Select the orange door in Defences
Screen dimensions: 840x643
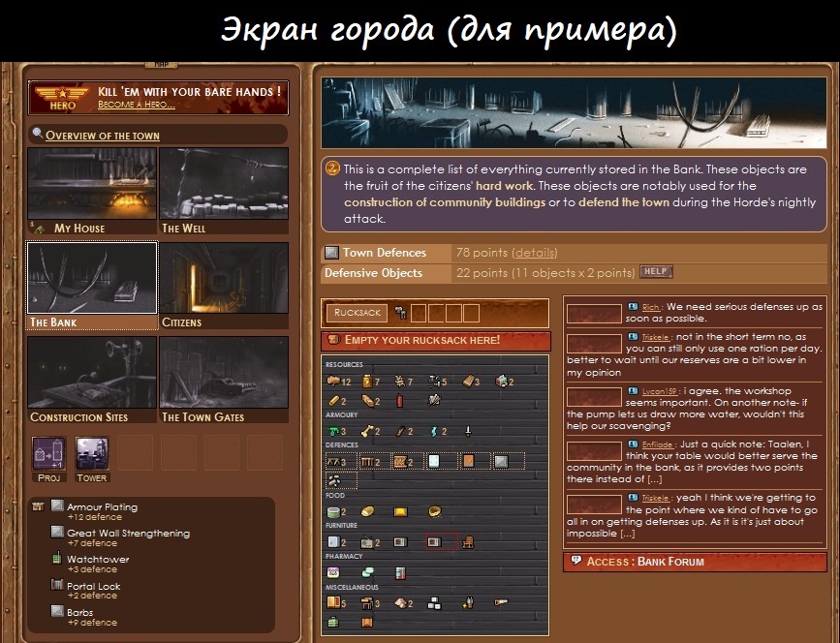tap(468, 462)
